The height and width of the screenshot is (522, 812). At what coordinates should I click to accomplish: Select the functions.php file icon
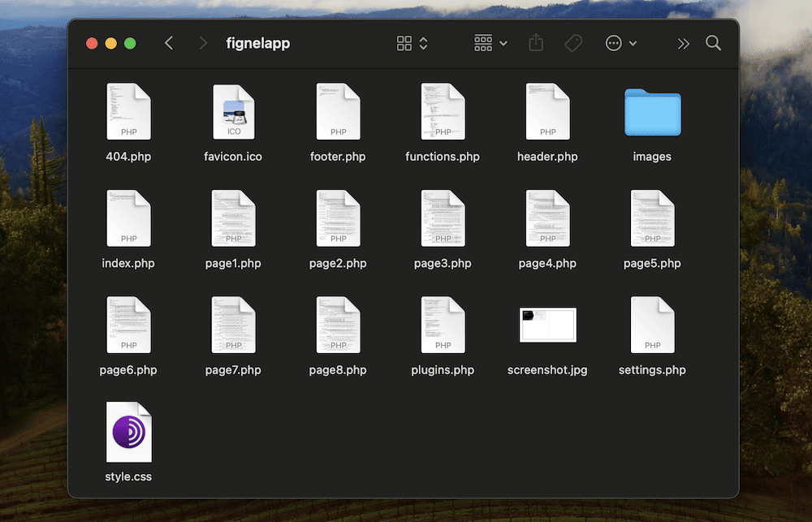click(443, 111)
